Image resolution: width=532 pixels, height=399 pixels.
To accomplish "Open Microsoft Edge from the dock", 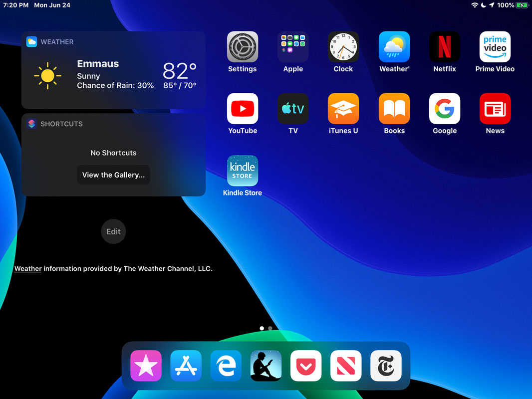I will 226,366.
